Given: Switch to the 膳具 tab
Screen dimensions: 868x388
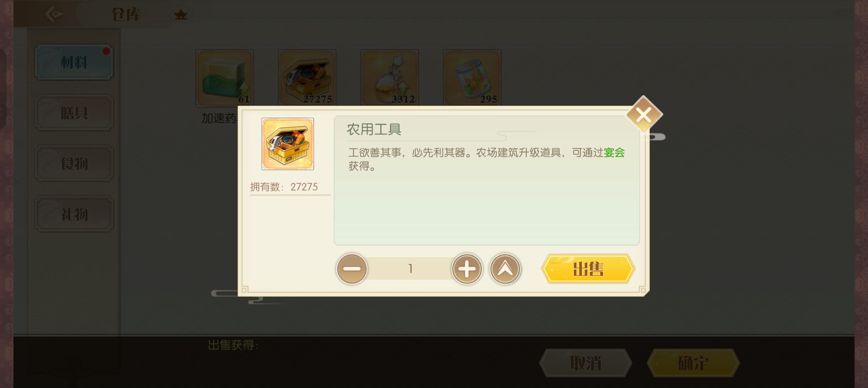Looking at the screenshot, I should pos(74,113).
